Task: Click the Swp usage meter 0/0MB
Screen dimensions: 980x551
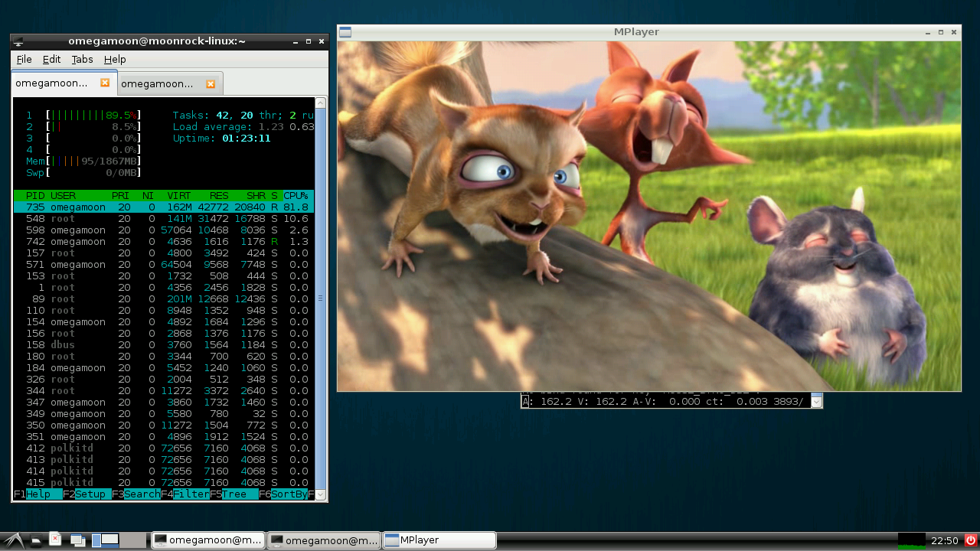Action: coord(84,173)
